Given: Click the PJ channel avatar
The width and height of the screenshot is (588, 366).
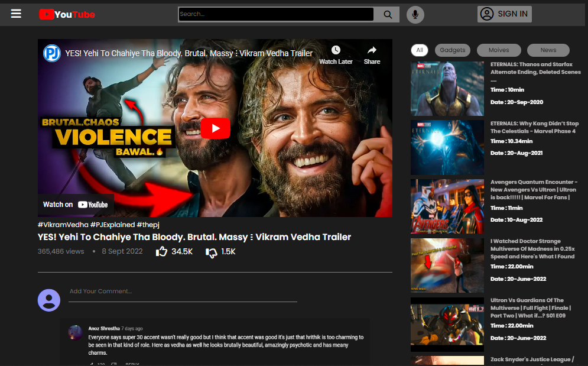Looking at the screenshot, I should click(x=52, y=53).
